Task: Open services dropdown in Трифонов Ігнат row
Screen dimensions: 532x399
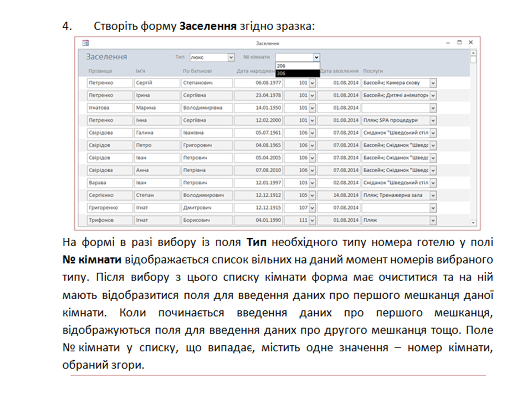Action: (433, 220)
